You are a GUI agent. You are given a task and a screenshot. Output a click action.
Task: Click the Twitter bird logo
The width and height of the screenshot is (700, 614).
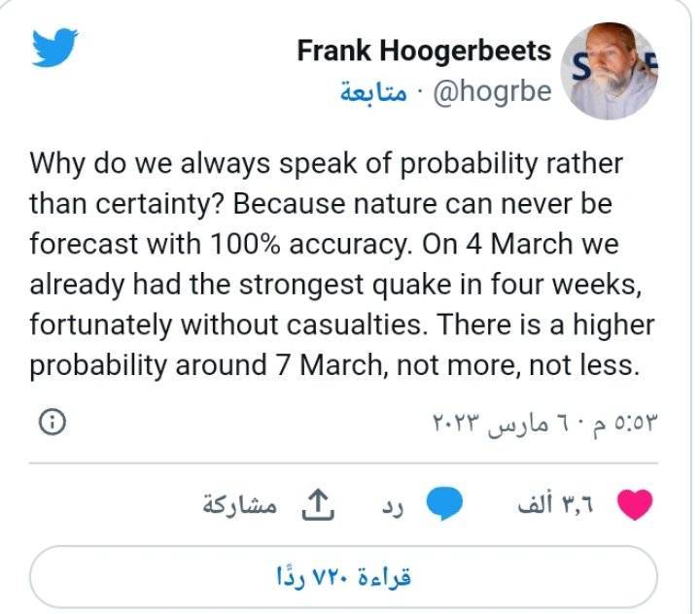coord(54,48)
